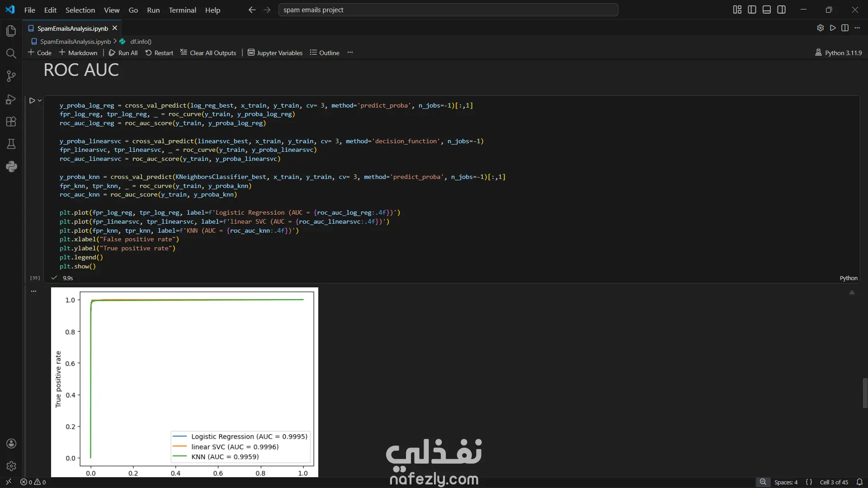This screenshot has width=868, height=488.
Task: Split the editor to the right
Action: tap(845, 28)
